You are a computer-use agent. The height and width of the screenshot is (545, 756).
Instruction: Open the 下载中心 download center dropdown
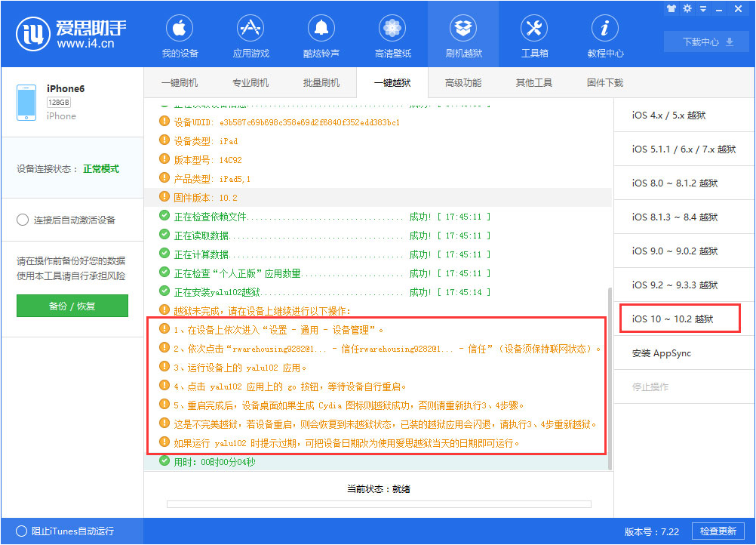coord(706,42)
